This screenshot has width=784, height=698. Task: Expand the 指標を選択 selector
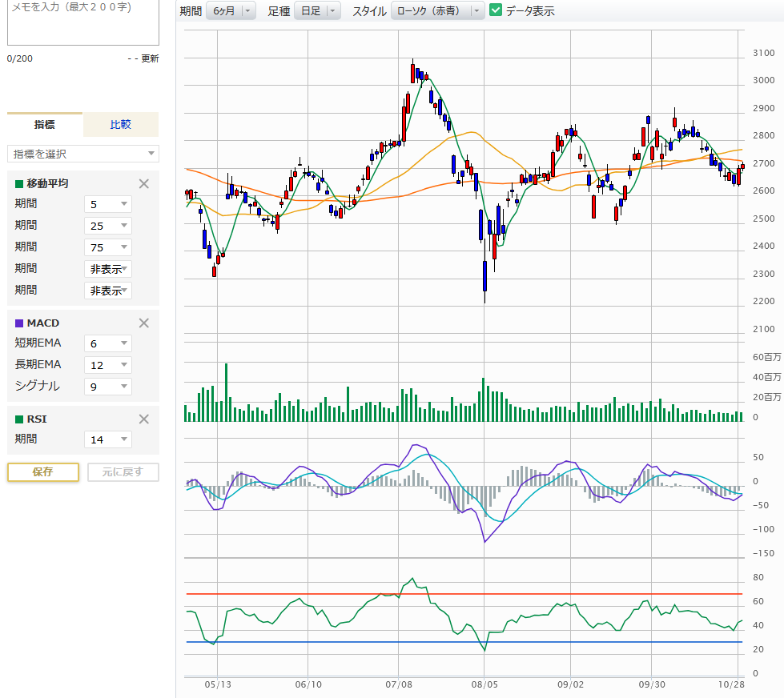click(83, 154)
